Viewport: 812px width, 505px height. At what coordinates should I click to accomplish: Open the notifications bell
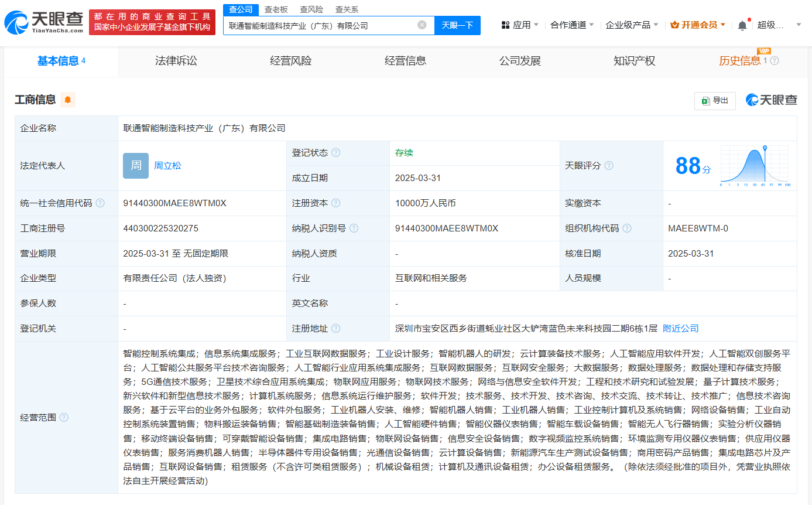coord(742,25)
